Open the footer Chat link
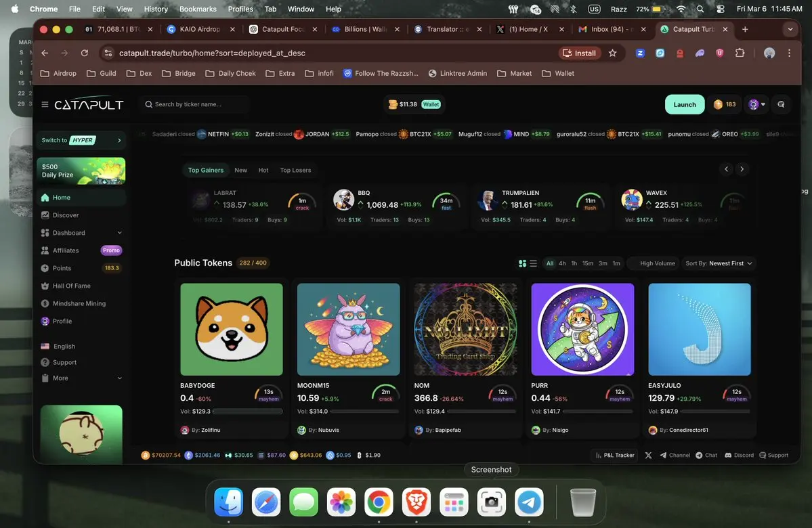 (706, 456)
